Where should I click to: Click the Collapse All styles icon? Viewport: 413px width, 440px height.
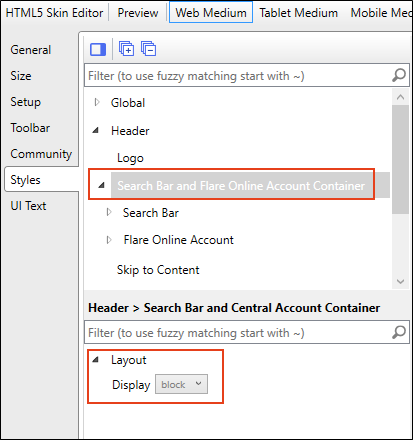(149, 49)
